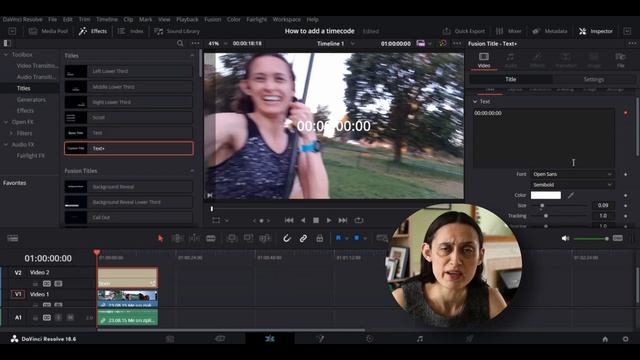Stop playback in the viewer
Image resolution: width=640 pixels, height=360 pixels.
click(x=316, y=220)
